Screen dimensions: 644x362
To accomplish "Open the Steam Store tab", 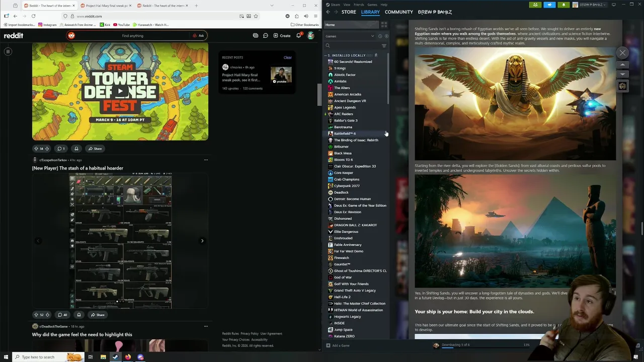I will coord(349,12).
